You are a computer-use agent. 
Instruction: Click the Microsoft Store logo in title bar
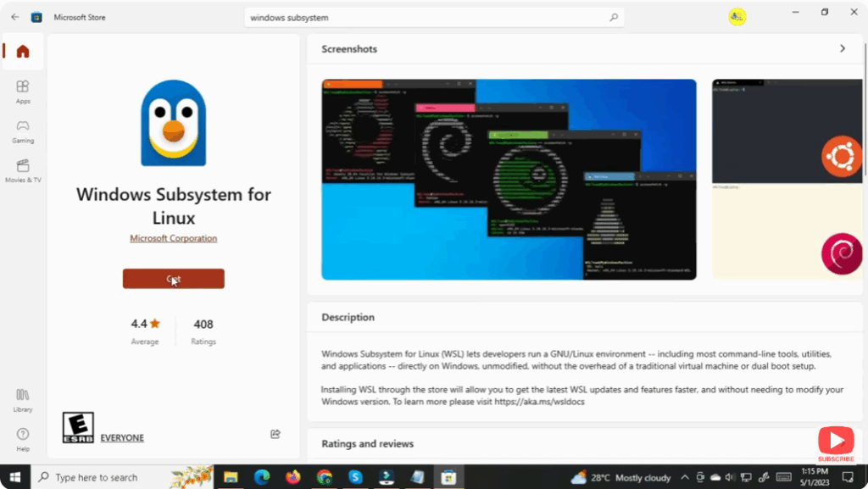click(x=36, y=17)
